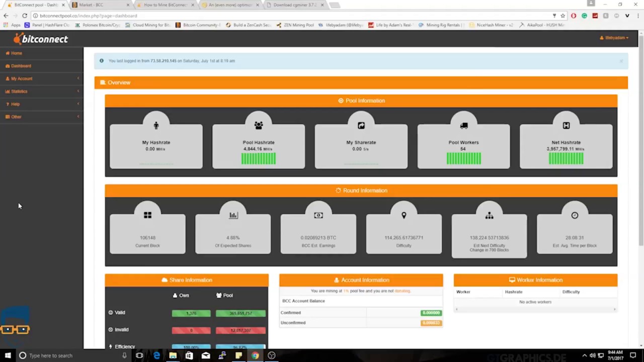Click the My Sharerate share icon

[x=361, y=125]
